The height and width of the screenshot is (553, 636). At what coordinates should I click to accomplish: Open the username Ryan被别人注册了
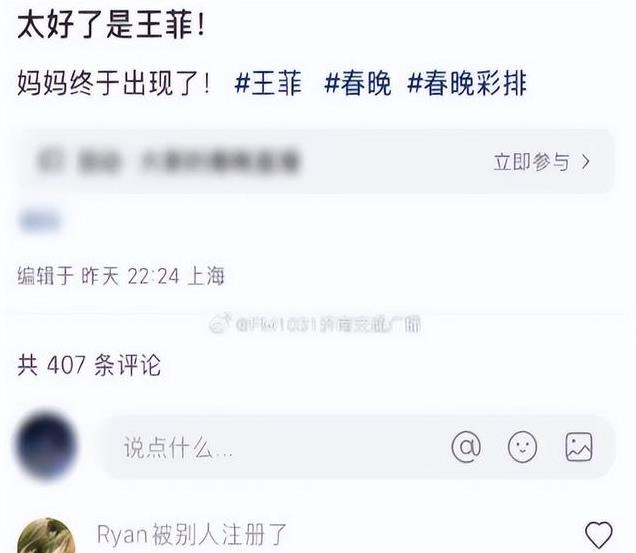[192, 535]
